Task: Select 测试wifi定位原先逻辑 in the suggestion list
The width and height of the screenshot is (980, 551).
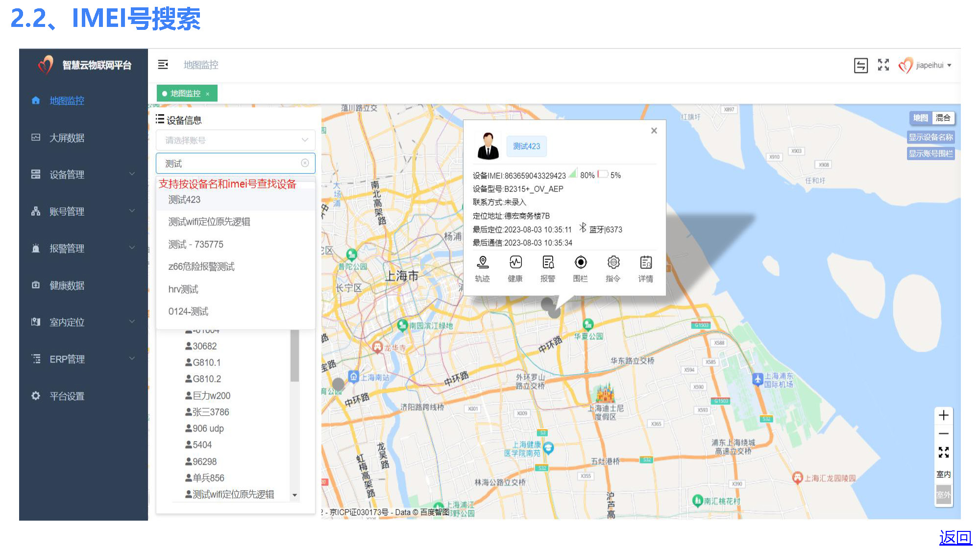Action: click(235, 222)
